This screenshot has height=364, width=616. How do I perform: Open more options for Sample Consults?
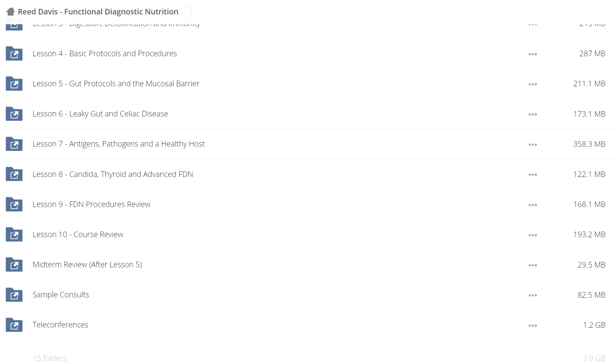tap(533, 295)
